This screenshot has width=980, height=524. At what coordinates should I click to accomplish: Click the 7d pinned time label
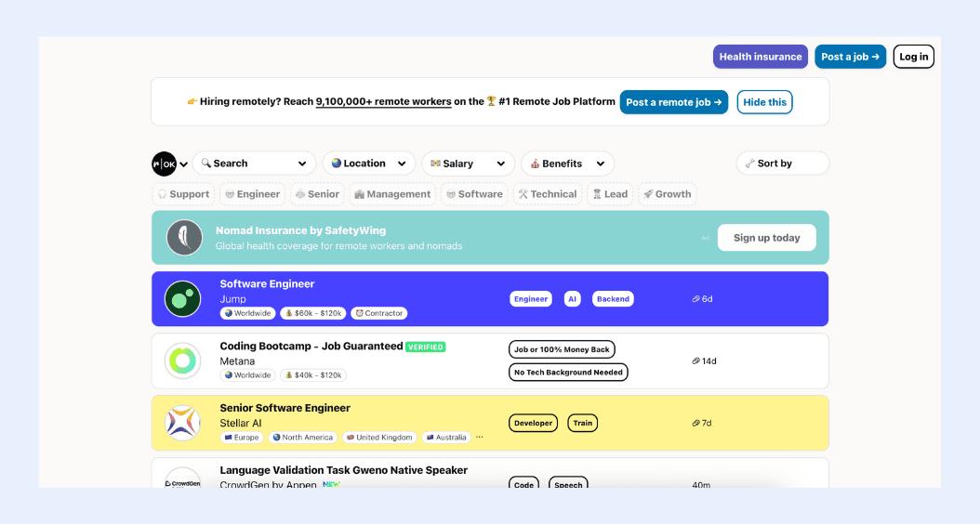703,423
